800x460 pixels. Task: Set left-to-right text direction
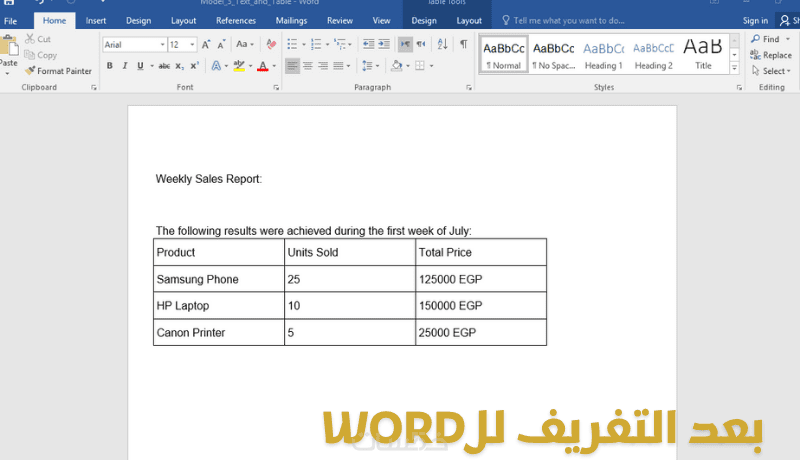405,44
